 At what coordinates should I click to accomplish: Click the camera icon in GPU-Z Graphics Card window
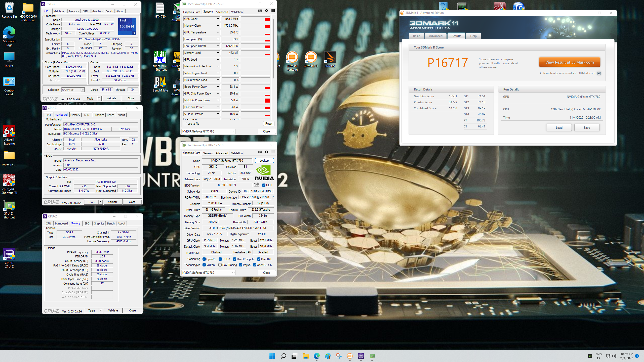(260, 152)
